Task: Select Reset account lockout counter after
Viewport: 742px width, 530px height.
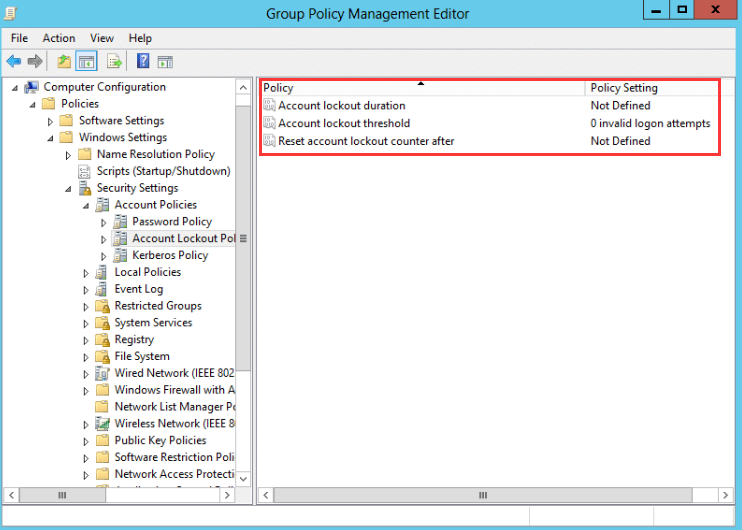Action: click(x=366, y=141)
